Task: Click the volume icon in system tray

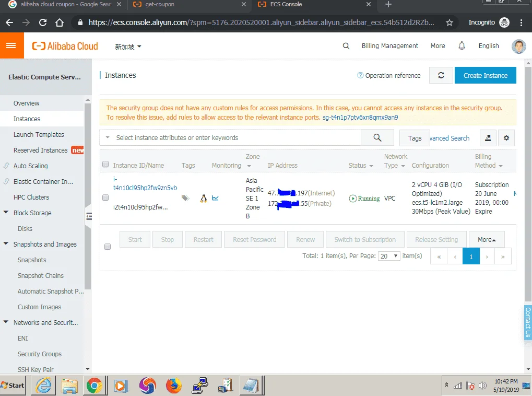Action: (482, 386)
